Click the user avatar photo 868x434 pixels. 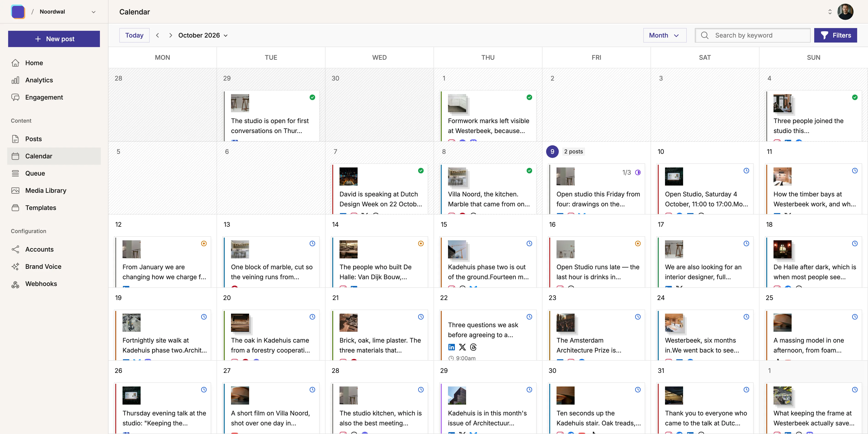point(845,12)
